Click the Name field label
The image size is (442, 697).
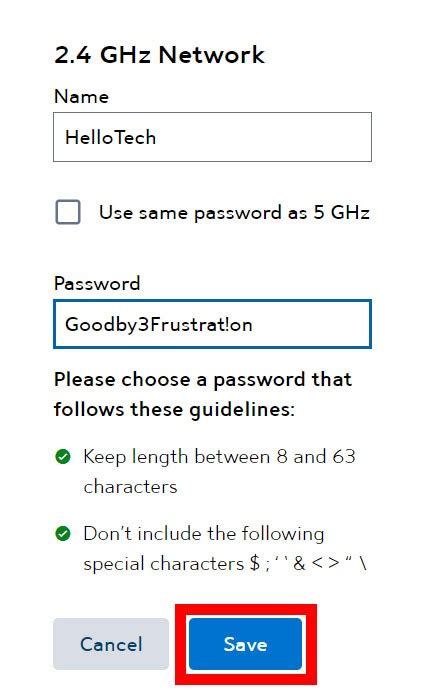click(81, 96)
